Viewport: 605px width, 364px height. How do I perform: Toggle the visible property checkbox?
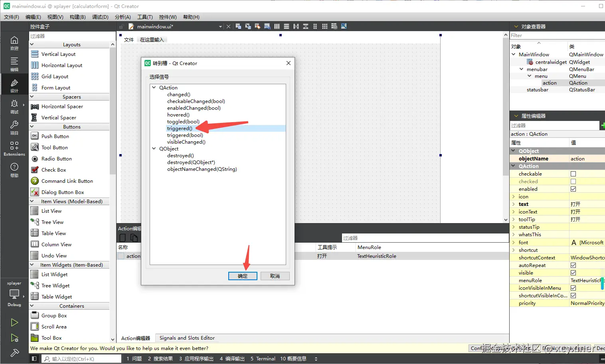(x=573, y=273)
